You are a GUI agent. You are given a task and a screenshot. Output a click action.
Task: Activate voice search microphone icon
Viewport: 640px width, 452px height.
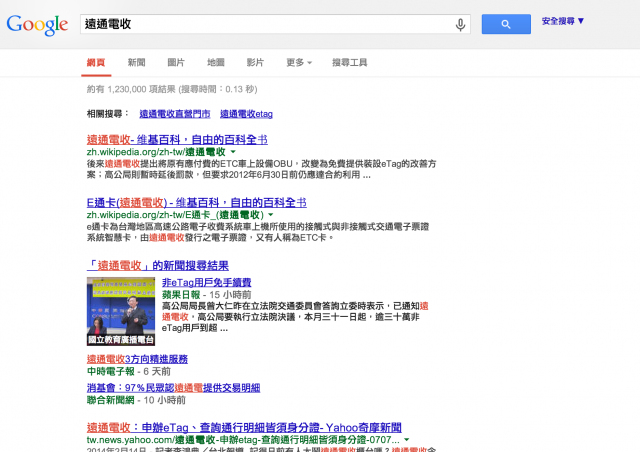(460, 24)
